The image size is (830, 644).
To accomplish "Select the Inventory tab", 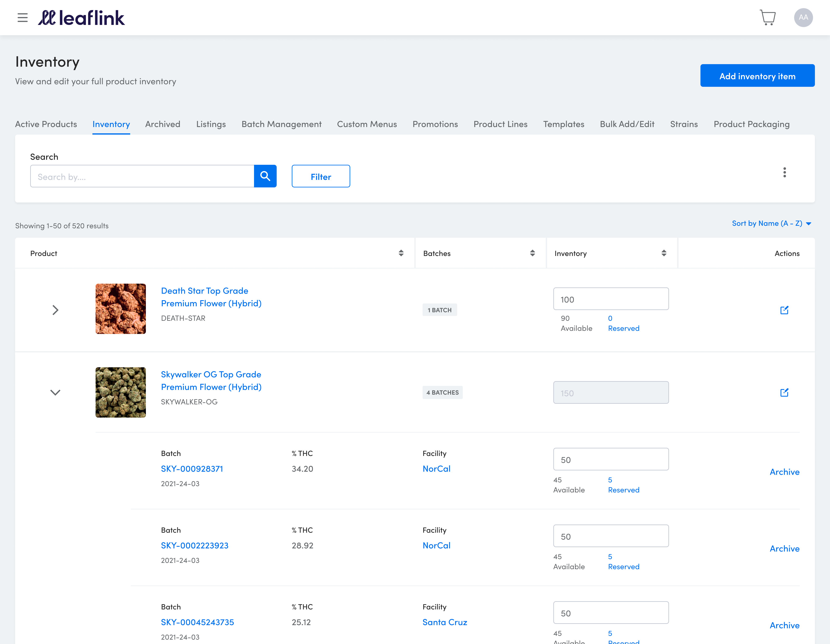I will point(111,124).
